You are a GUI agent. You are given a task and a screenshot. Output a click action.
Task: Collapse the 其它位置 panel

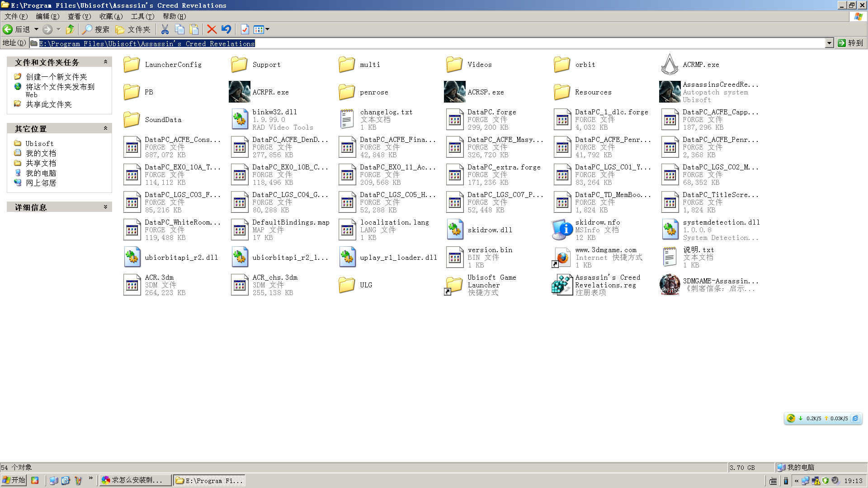105,128
